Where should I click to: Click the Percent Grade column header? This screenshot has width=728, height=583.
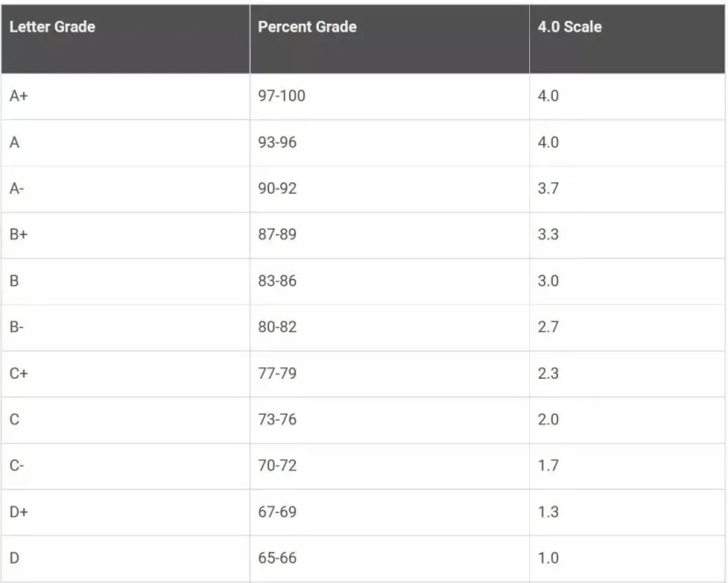[307, 27]
